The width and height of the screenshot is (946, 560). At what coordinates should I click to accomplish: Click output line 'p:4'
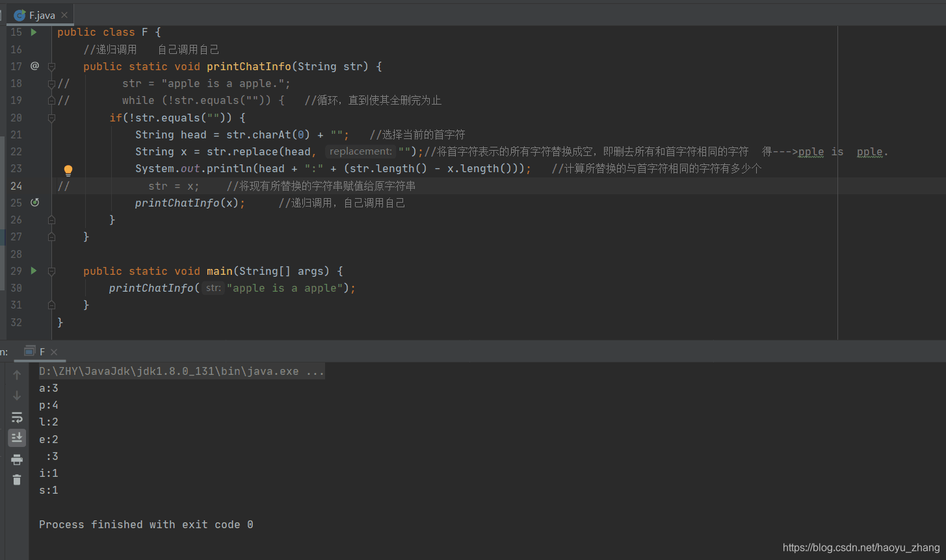click(x=49, y=405)
